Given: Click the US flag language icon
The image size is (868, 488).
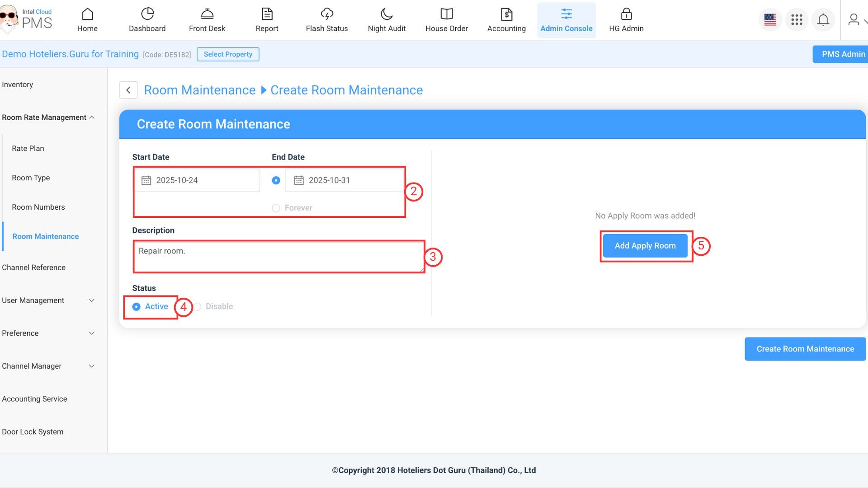Looking at the screenshot, I should tap(770, 20).
